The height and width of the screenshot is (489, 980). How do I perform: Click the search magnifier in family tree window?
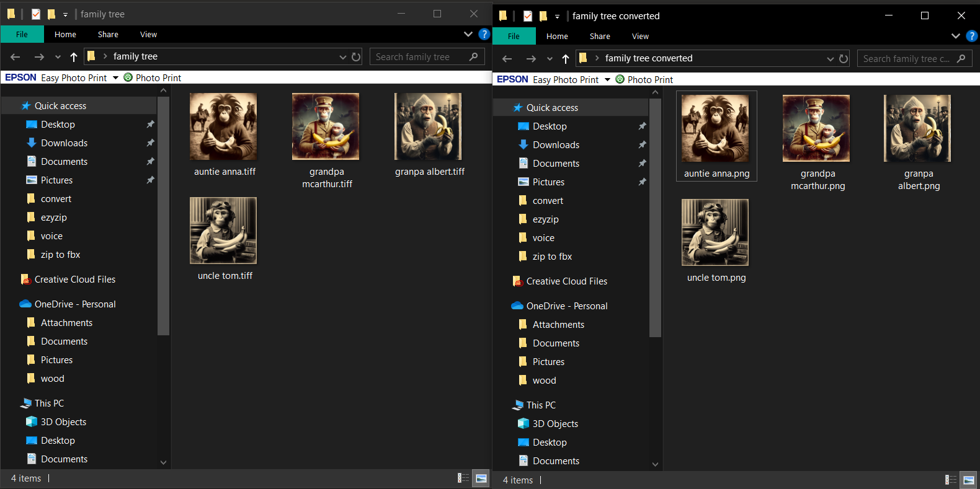(x=474, y=56)
